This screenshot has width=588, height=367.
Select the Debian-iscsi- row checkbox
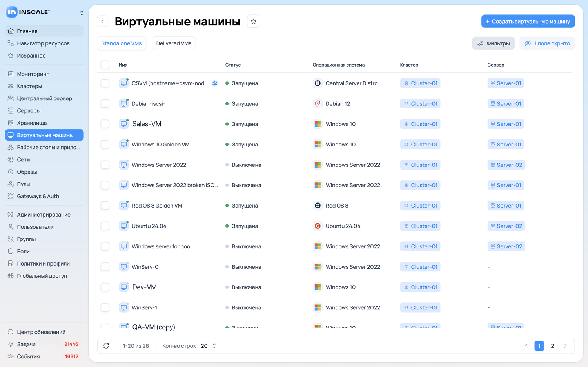[x=105, y=104]
